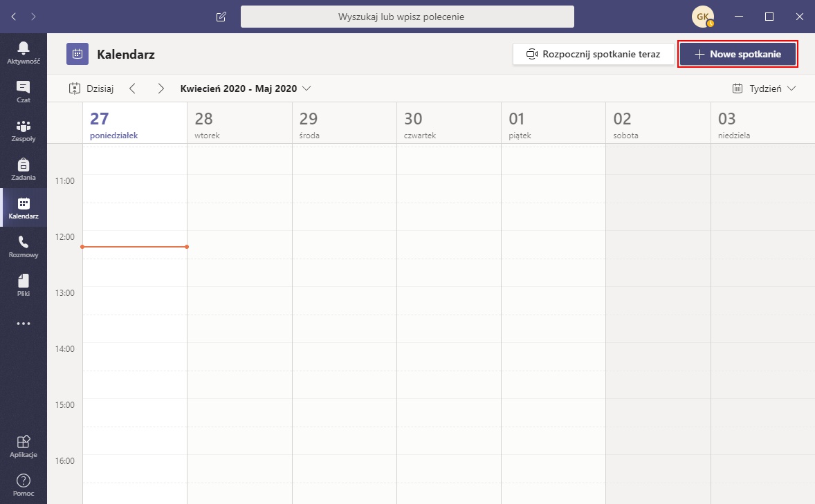Show the next week with the right chevron
This screenshot has height=504, width=815.
point(161,88)
